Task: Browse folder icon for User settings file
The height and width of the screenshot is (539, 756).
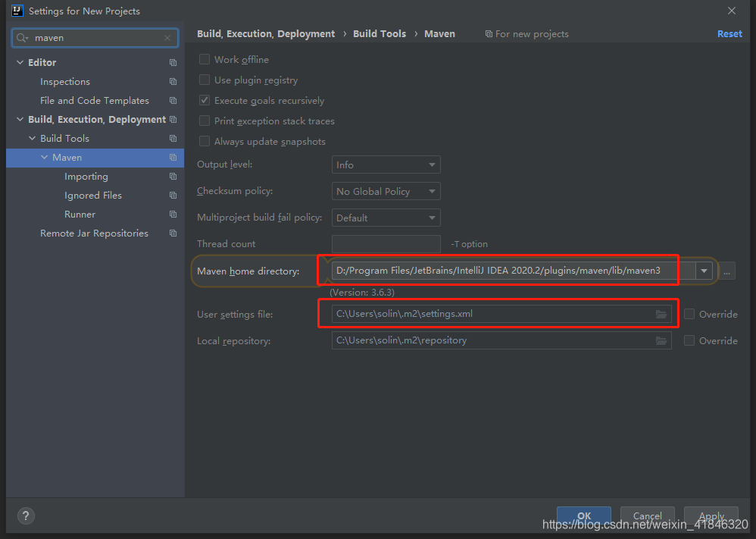Action: [x=661, y=314]
